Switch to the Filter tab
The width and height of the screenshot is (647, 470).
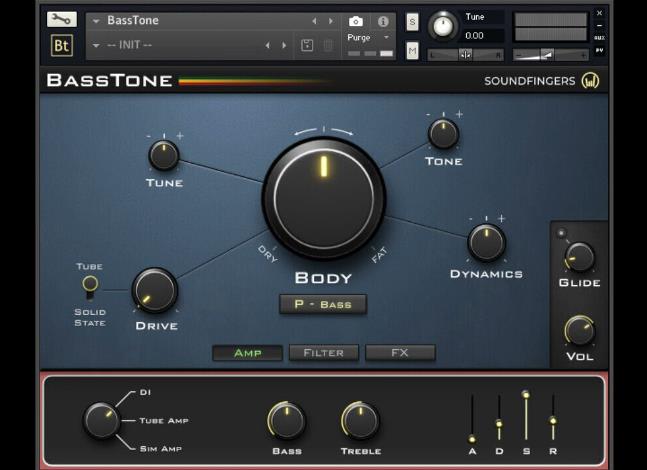click(324, 353)
